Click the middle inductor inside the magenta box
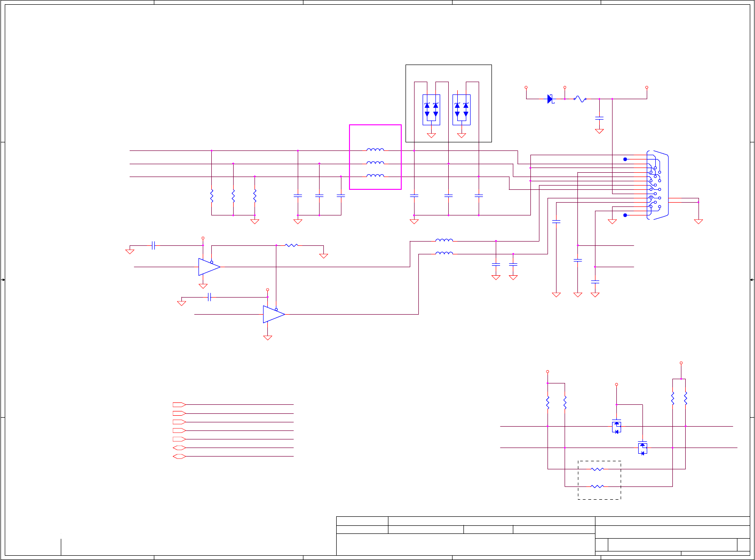Viewport: 755px width, 560px height. pos(375,163)
